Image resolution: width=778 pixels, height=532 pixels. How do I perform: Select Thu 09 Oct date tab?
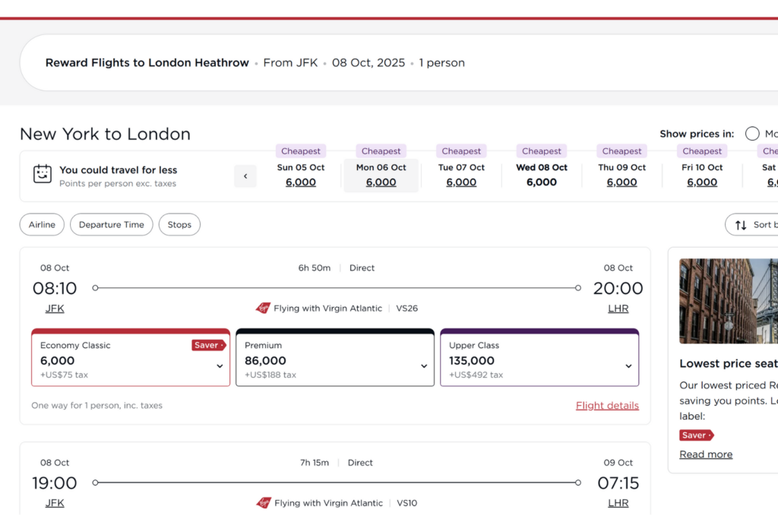point(621,175)
